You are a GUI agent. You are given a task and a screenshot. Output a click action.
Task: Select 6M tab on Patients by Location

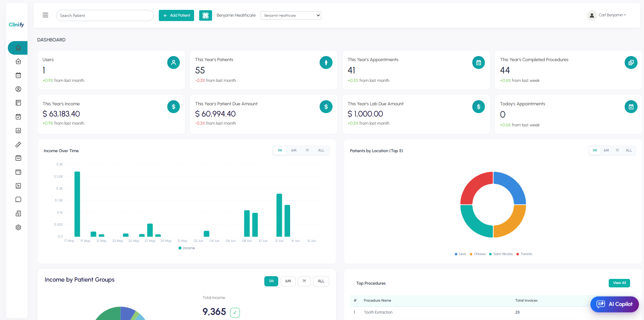606,150
